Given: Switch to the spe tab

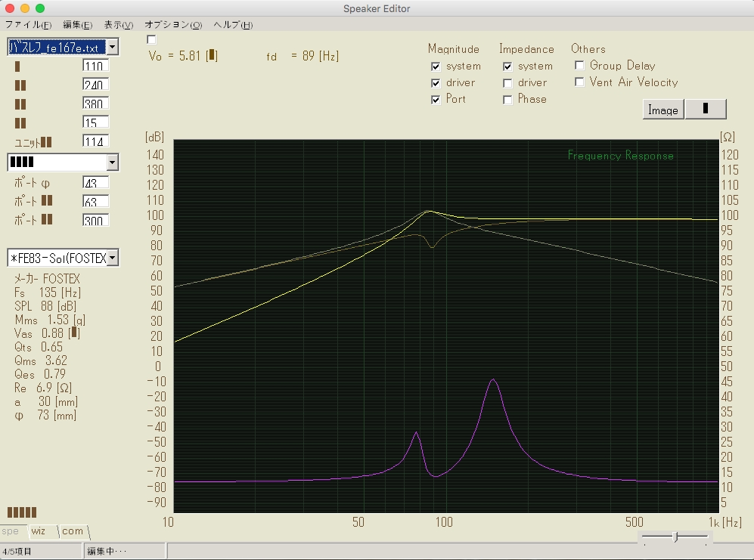Looking at the screenshot, I should coord(11,531).
